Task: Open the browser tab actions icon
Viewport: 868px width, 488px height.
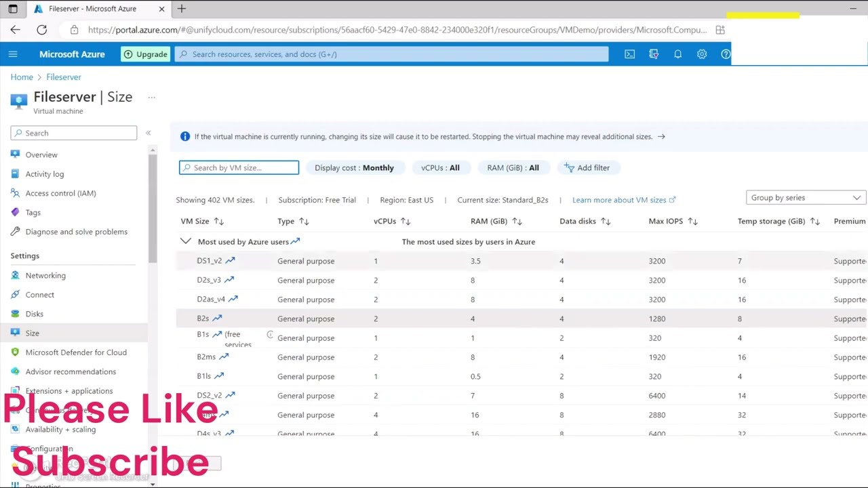Action: 13,9
